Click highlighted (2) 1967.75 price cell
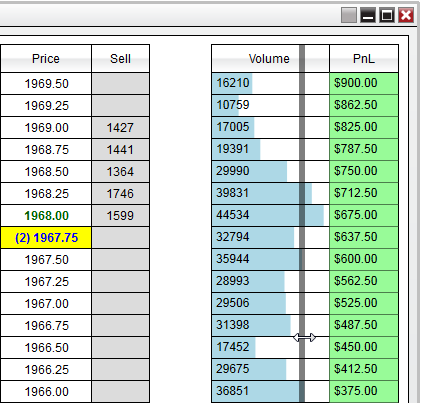The width and height of the screenshot is (421, 403). click(x=46, y=238)
